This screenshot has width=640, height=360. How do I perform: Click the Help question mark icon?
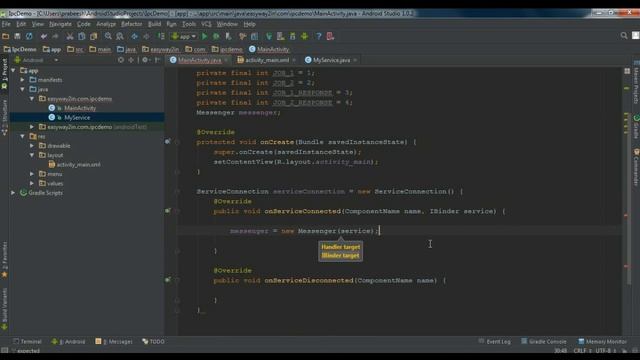click(x=318, y=36)
